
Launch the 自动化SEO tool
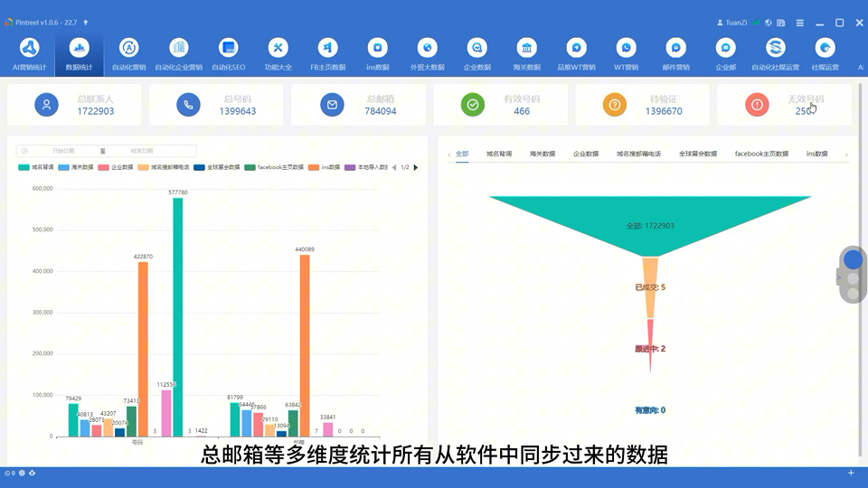(228, 53)
